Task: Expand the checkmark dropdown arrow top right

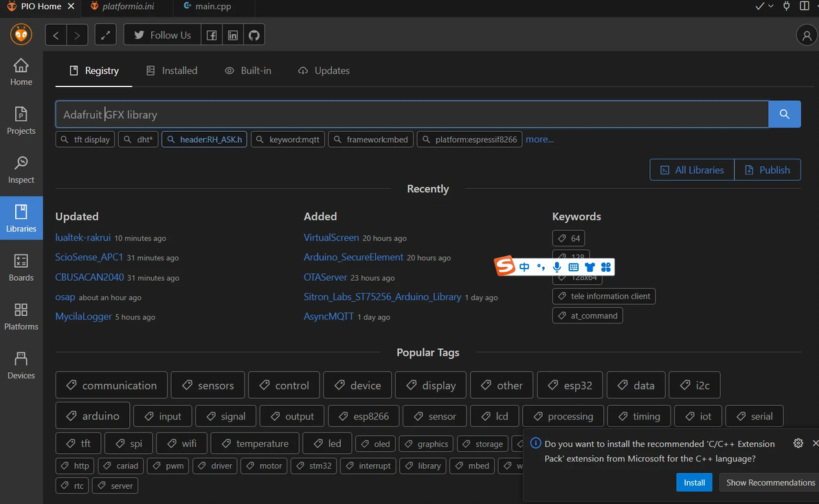Action: pyautogui.click(x=771, y=6)
